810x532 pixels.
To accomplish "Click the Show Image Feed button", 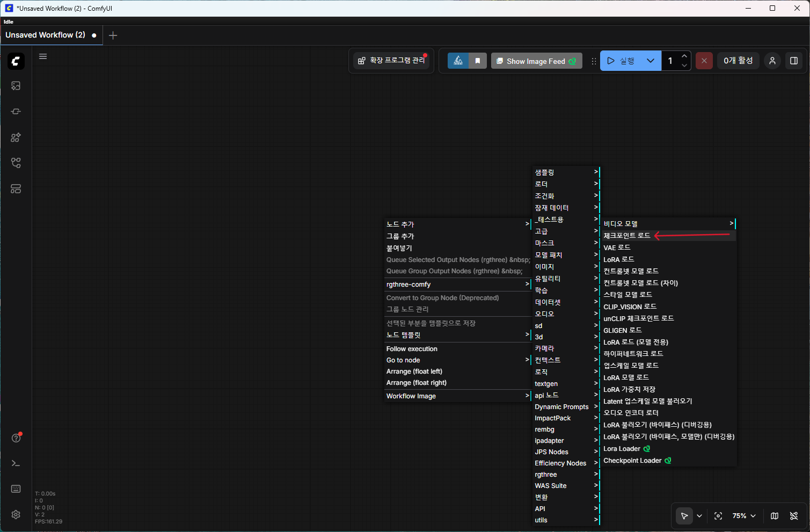I will coord(536,61).
